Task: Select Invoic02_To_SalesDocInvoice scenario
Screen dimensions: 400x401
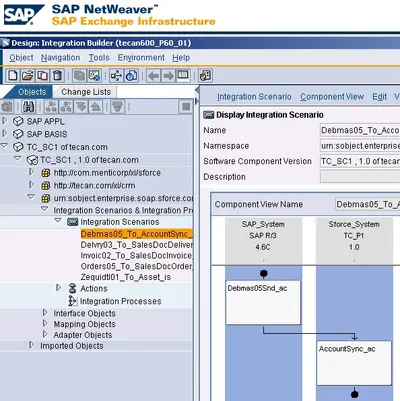Action: tap(136, 256)
